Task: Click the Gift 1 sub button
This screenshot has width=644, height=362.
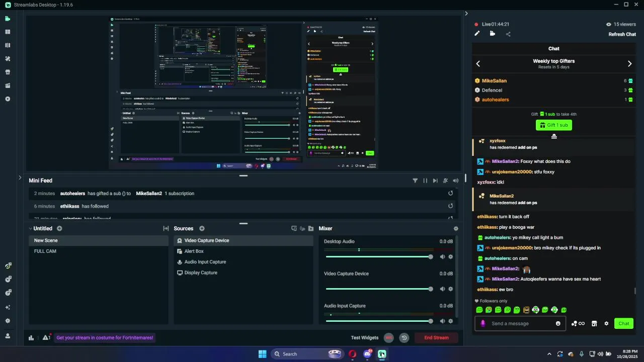Action: click(554, 125)
